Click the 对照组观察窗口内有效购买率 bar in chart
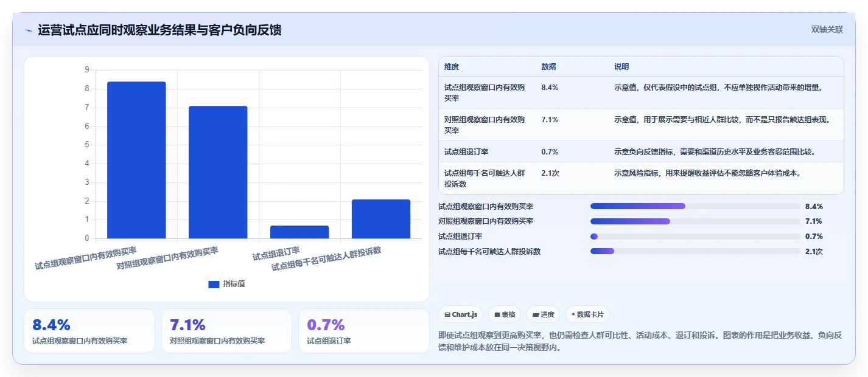This screenshot has width=868, height=377. point(218,172)
